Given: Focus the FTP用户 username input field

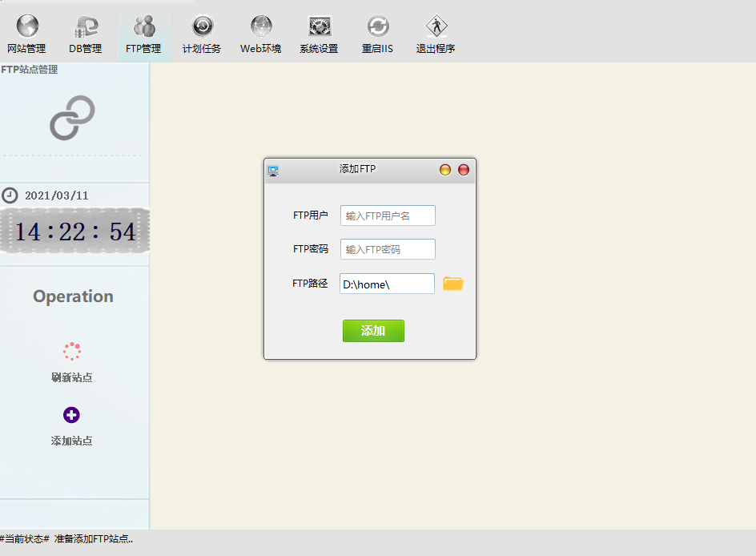Looking at the screenshot, I should tap(388, 216).
